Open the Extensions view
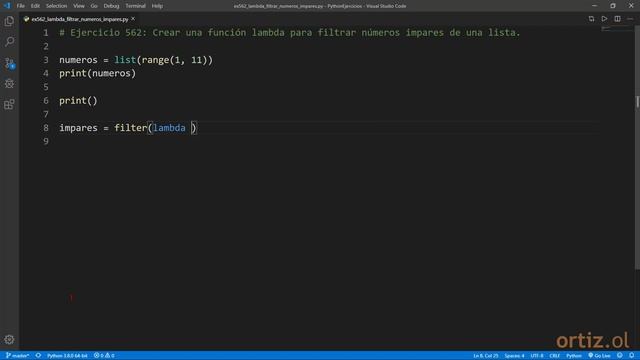Viewport: 640px width, 360px height. (x=9, y=104)
